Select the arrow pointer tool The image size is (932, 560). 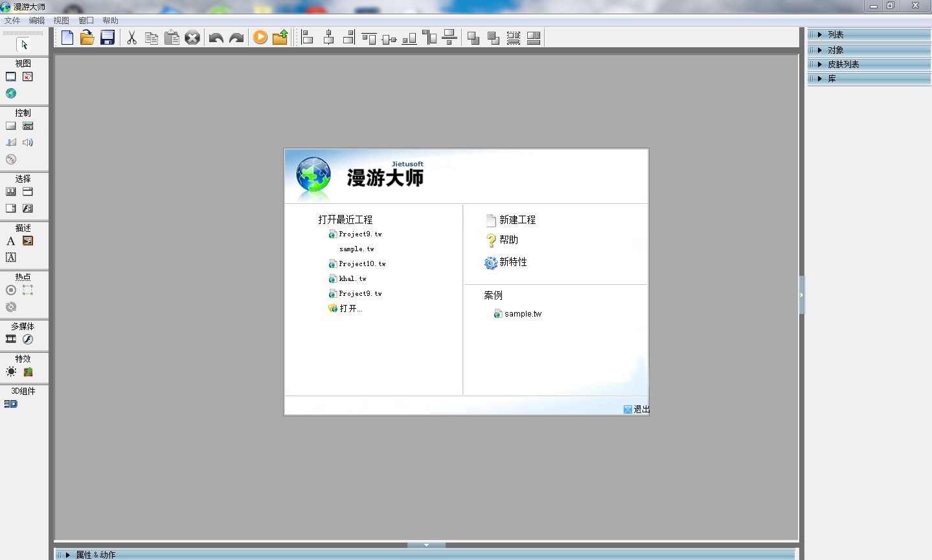[24, 45]
